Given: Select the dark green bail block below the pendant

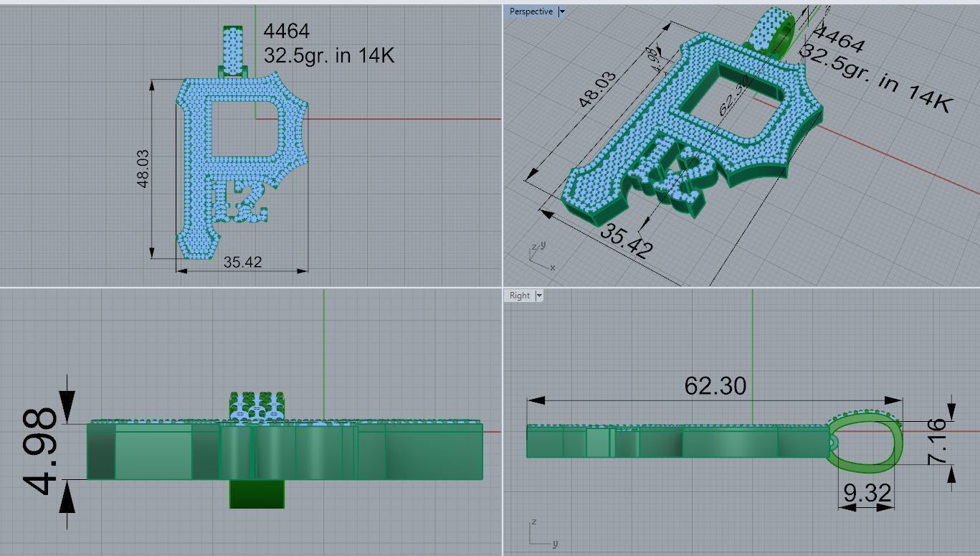Looking at the screenshot, I should (x=257, y=494).
